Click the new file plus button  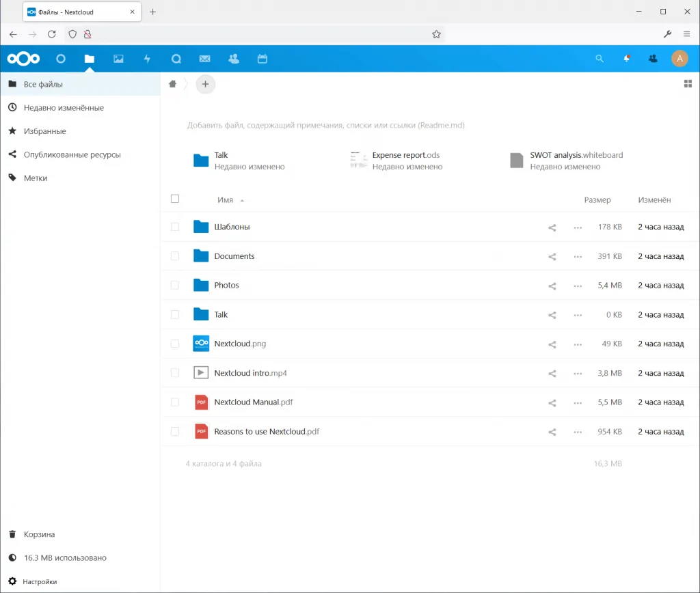click(205, 84)
